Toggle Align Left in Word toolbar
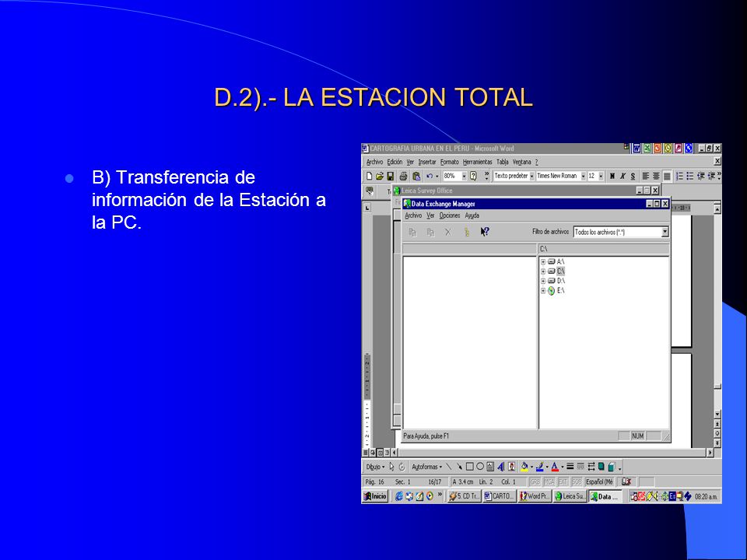 pos(646,176)
